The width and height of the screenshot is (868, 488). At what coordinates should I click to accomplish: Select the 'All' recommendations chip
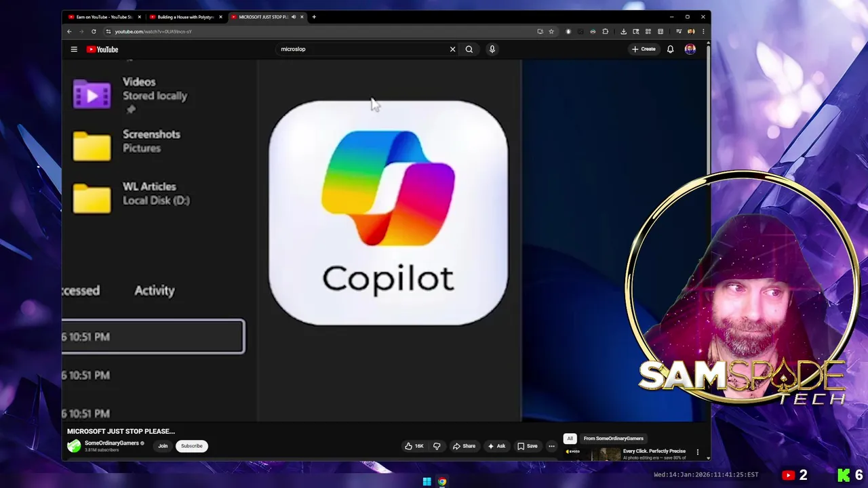[x=570, y=439]
